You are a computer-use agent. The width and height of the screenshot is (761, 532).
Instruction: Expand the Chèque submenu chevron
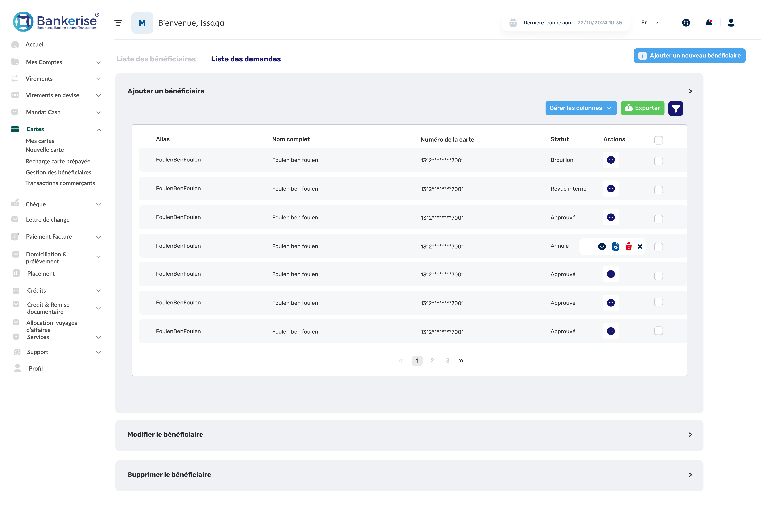click(98, 204)
